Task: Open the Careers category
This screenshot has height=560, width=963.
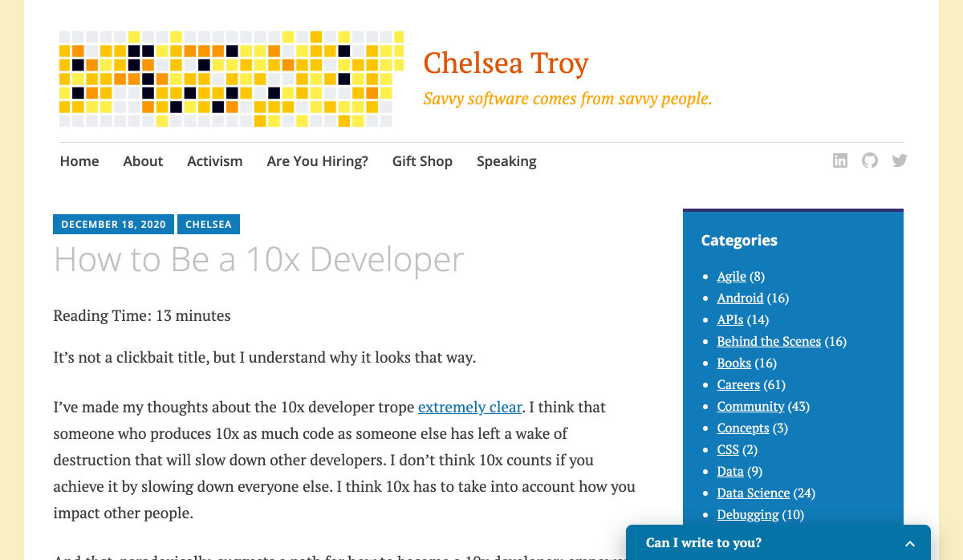Action: point(738,384)
